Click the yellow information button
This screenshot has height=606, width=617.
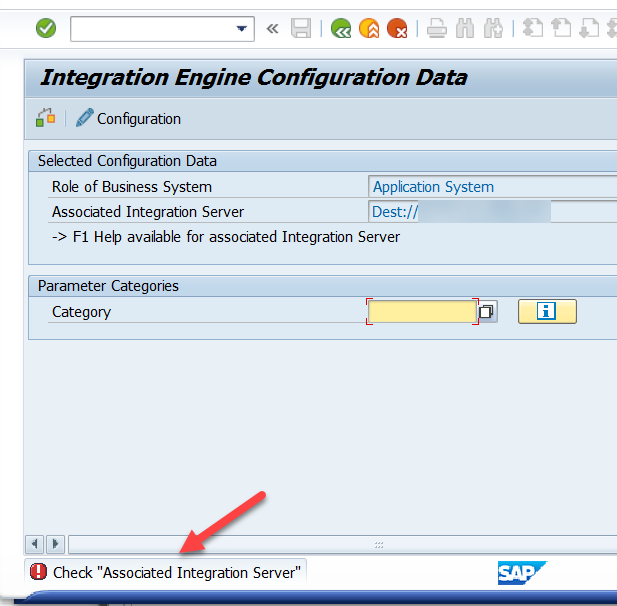point(547,312)
